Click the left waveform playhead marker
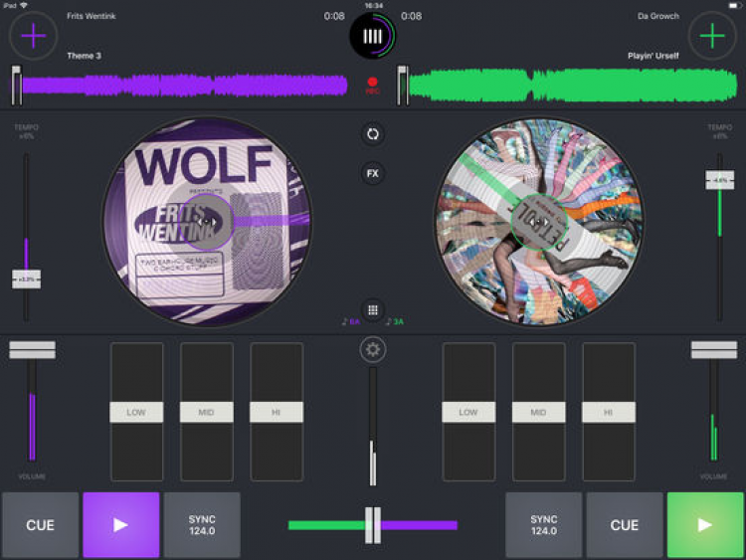 (x=17, y=86)
